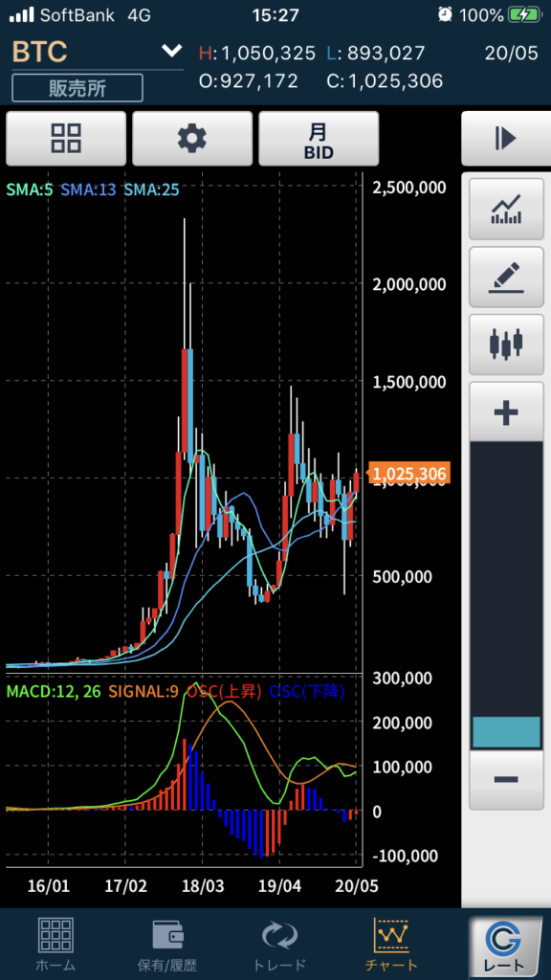Open the technical indicators chart icon

[506, 210]
